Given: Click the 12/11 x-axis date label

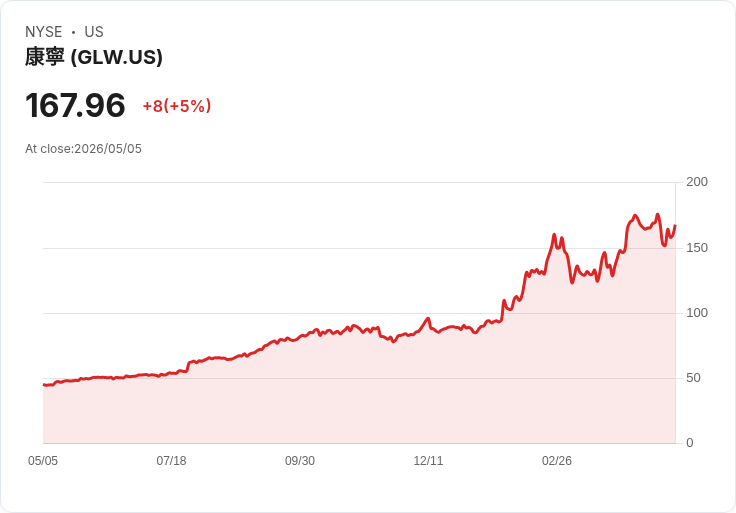Looking at the screenshot, I should (x=428, y=461).
